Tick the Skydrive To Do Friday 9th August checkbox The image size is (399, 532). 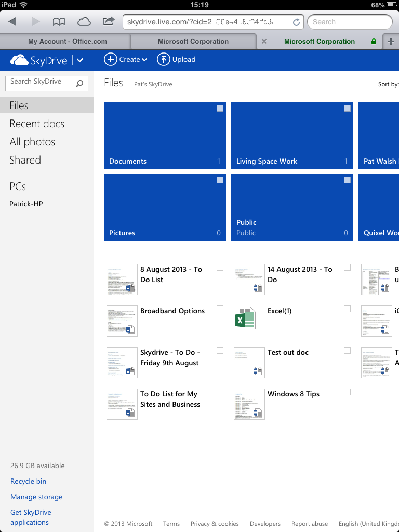pos(220,351)
